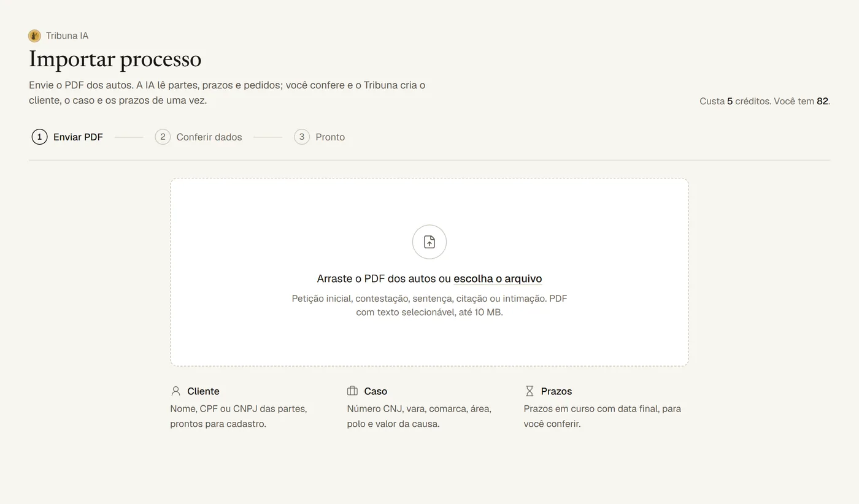Image resolution: width=859 pixels, height=504 pixels.
Task: Go to step 3 Pronto
Action: [x=319, y=137]
